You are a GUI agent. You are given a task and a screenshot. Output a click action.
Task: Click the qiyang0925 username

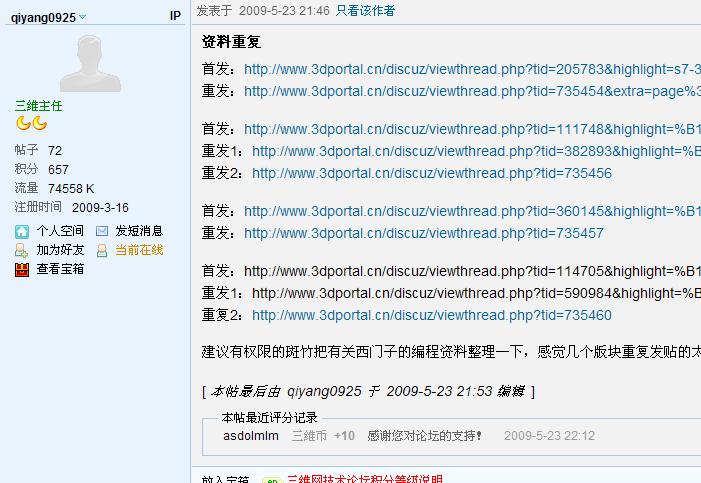[x=43, y=18]
